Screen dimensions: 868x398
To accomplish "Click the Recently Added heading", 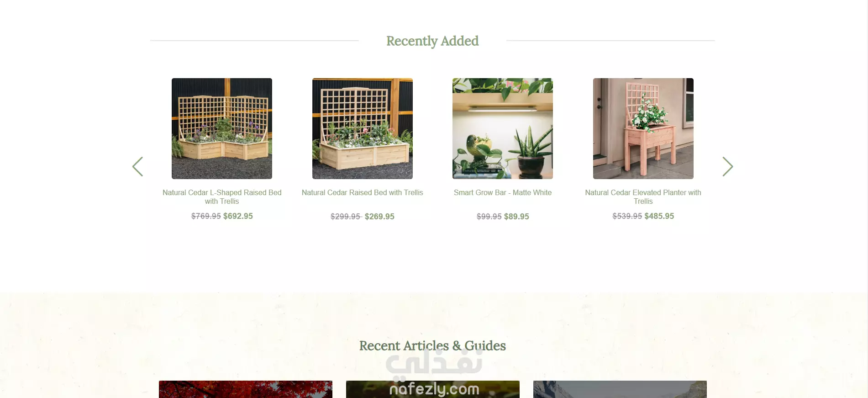I will [x=432, y=41].
